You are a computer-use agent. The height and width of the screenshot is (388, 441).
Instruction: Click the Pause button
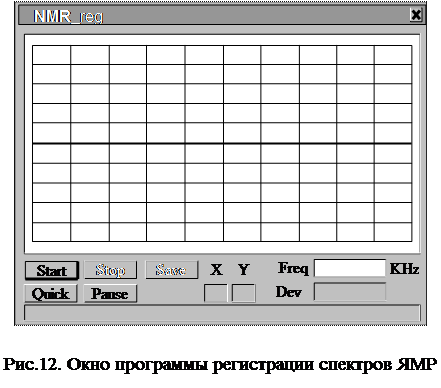110,293
